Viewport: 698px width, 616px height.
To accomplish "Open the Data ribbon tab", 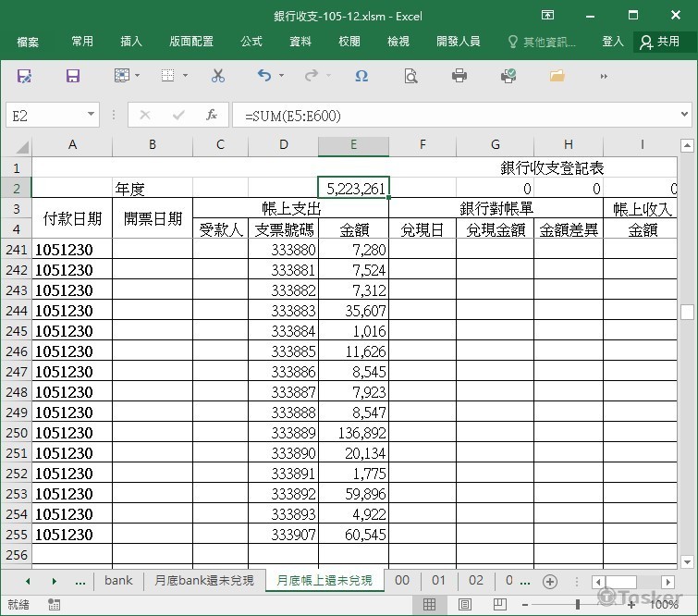I will click(x=300, y=42).
